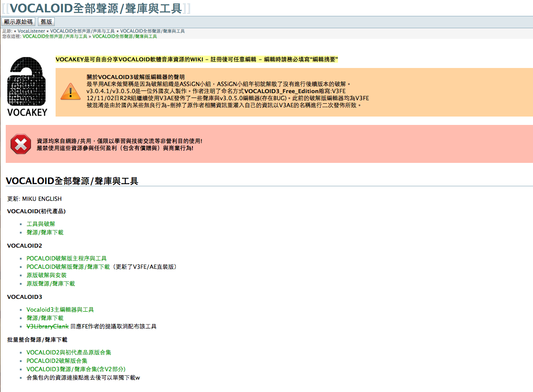The width and height of the screenshot is (533, 392).
Task: Click the 顯示原始碼 button
Action: pyautogui.click(x=18, y=22)
